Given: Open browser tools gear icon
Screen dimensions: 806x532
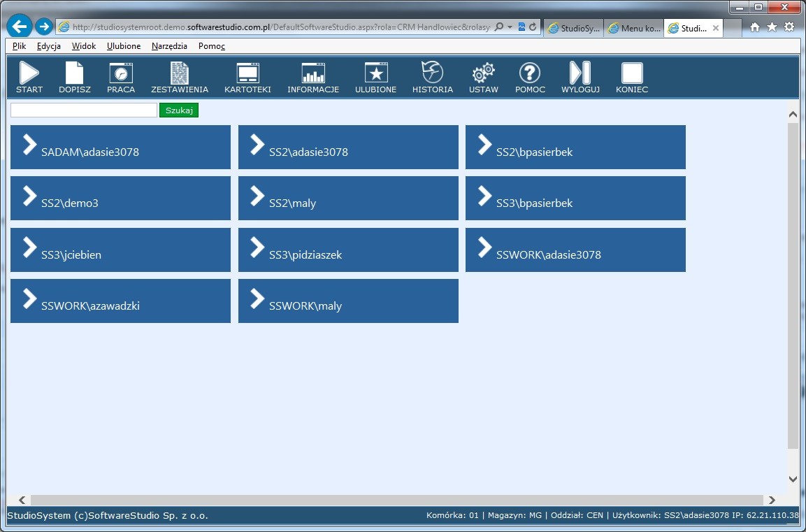Looking at the screenshot, I should pyautogui.click(x=789, y=27).
